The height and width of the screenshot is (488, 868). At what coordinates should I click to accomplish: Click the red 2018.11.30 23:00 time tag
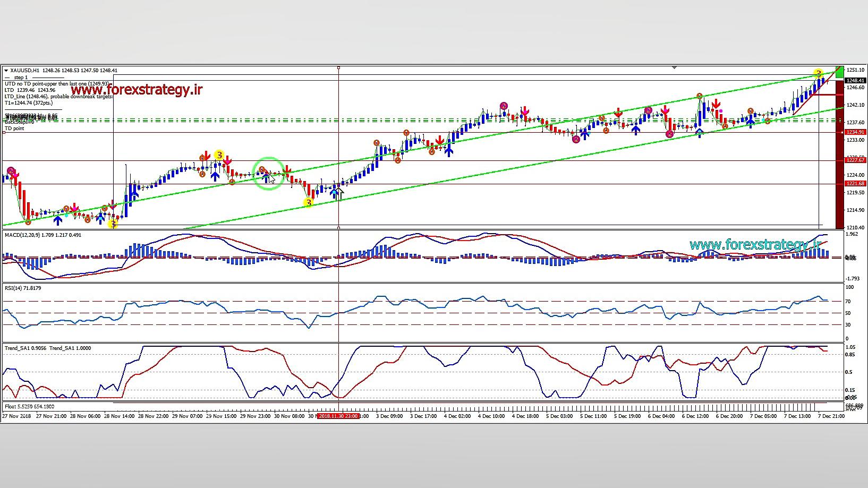click(338, 416)
